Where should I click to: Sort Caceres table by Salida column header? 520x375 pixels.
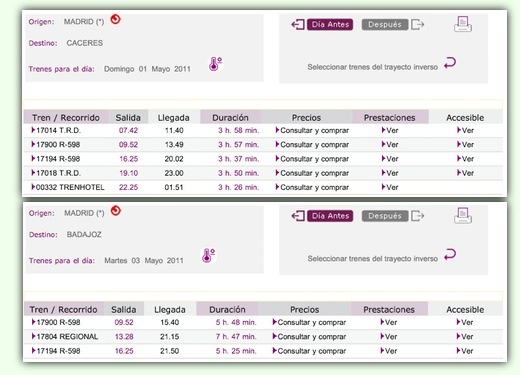pos(128,117)
